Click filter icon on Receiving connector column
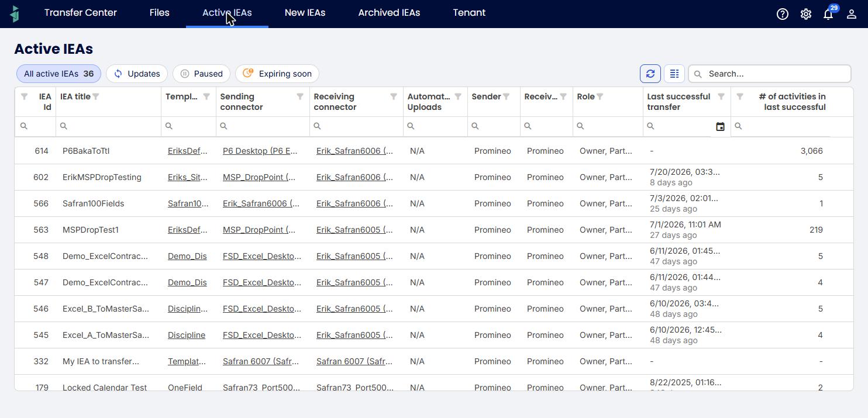 click(x=394, y=96)
